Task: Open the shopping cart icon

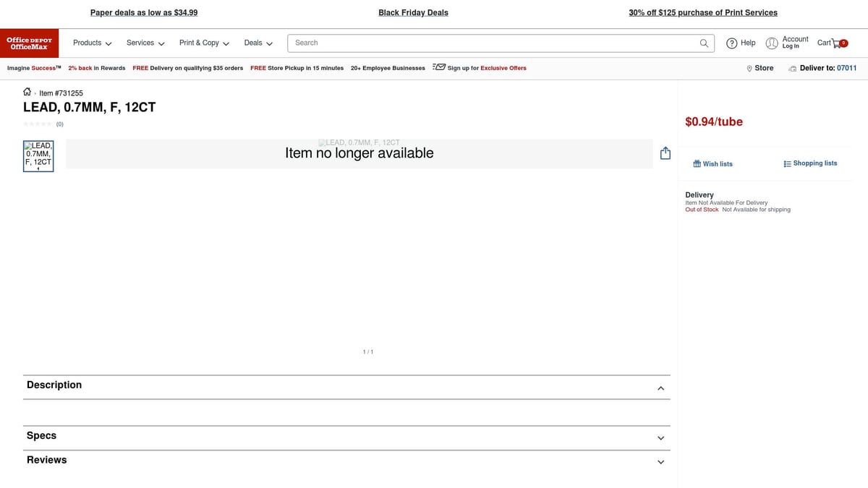Action: tap(837, 43)
